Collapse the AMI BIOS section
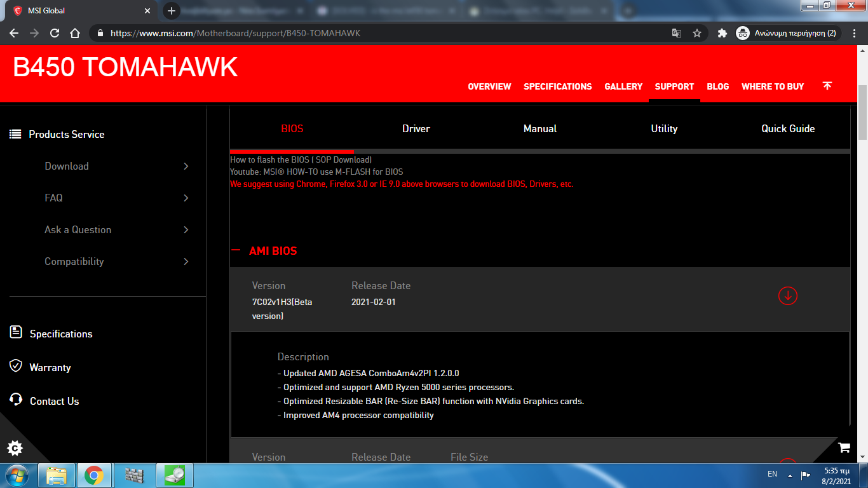 (236, 250)
